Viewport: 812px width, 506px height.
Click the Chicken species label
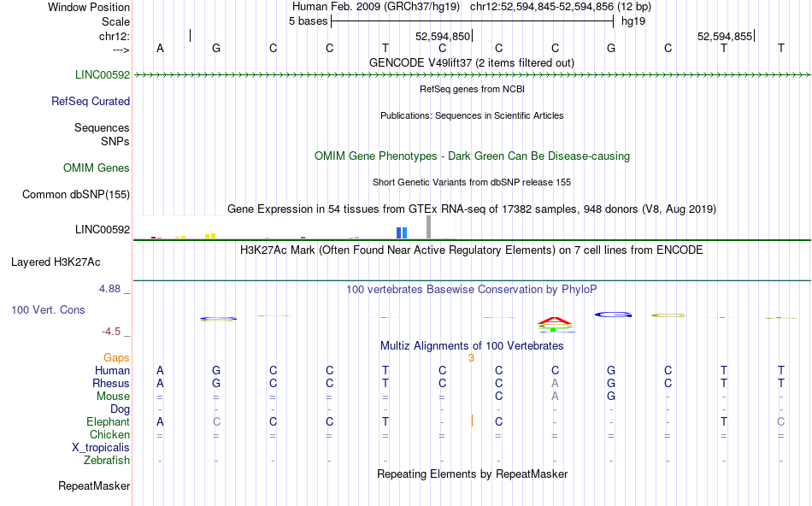pos(109,434)
